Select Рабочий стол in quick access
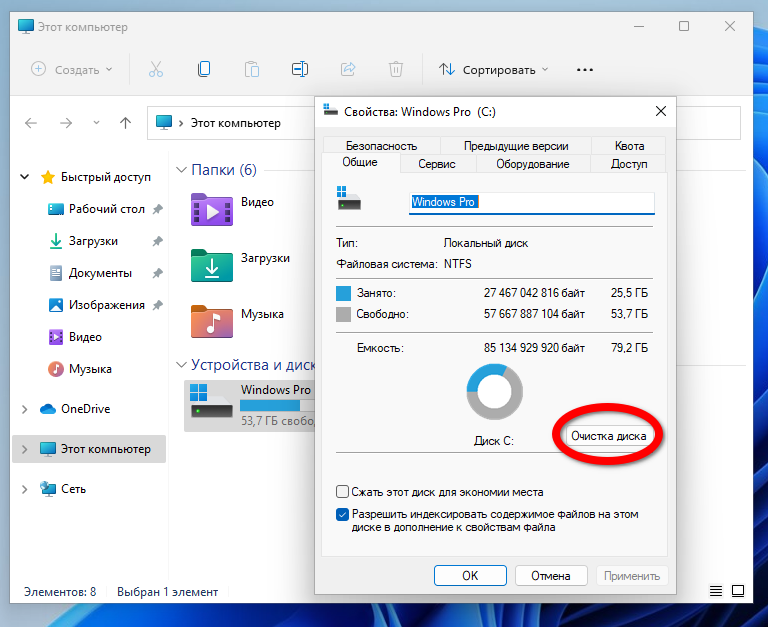 pyautogui.click(x=107, y=209)
